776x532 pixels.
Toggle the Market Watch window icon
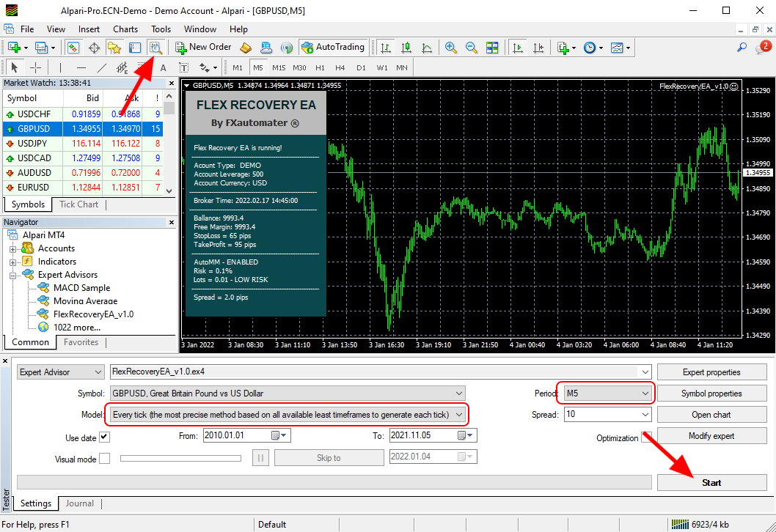tap(73, 48)
